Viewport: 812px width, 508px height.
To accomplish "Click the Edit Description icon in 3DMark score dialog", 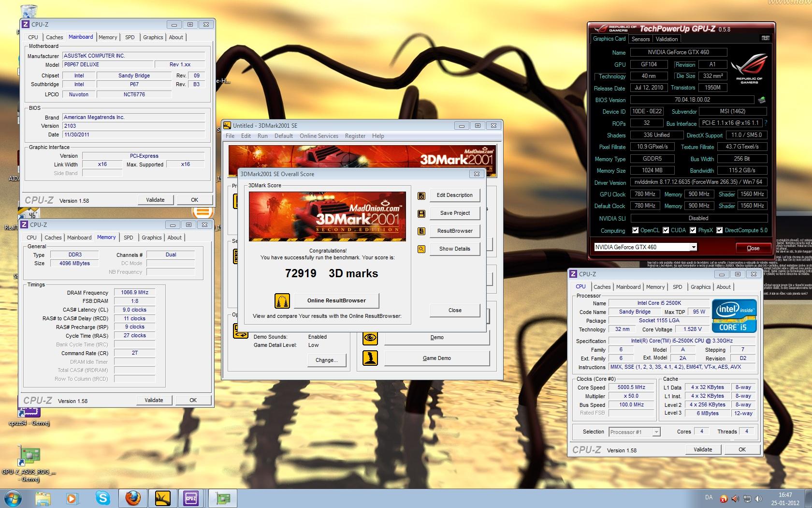I will 421,195.
